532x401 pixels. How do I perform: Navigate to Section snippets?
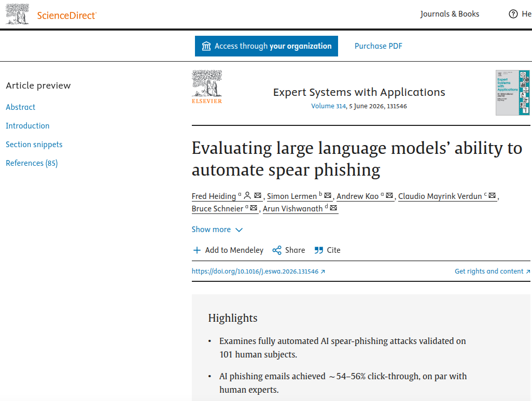pos(34,145)
